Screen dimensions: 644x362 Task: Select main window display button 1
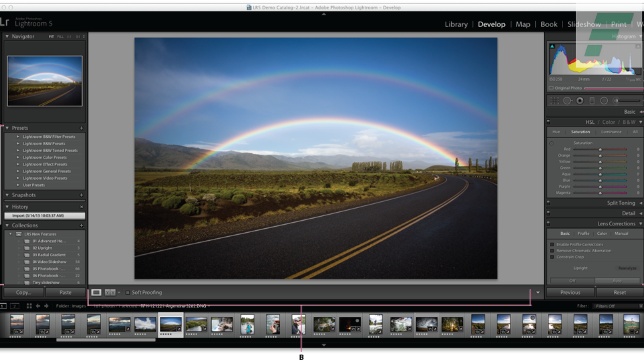(3, 306)
